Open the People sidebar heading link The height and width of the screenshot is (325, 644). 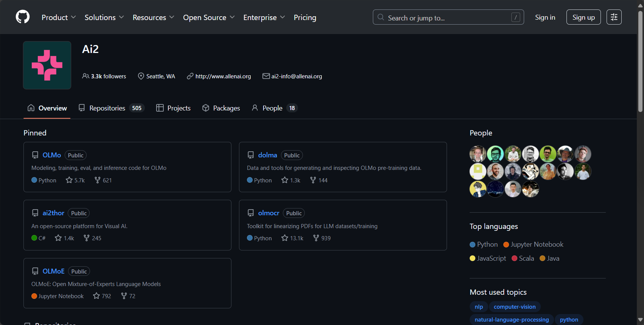point(481,133)
